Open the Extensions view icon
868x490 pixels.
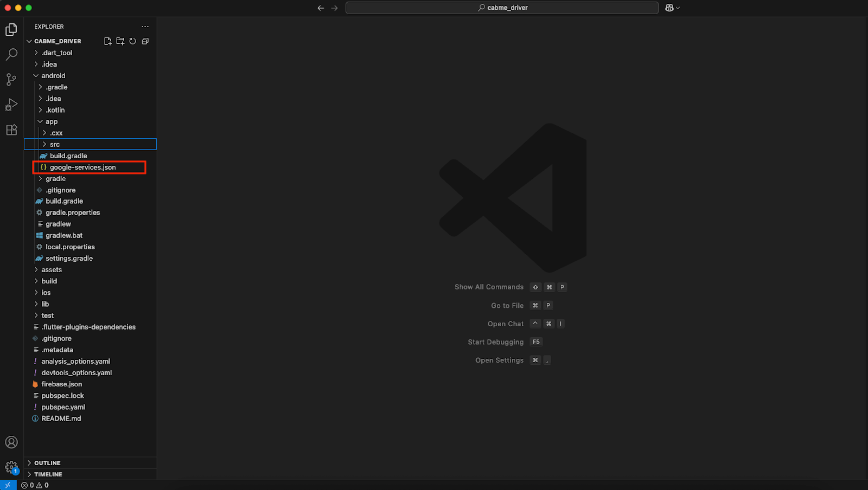[x=11, y=130]
